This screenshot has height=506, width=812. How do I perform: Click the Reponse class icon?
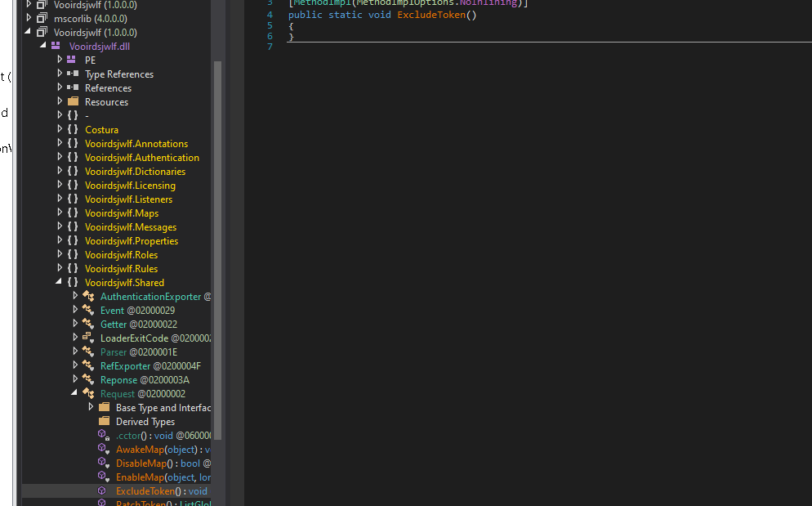pos(88,379)
